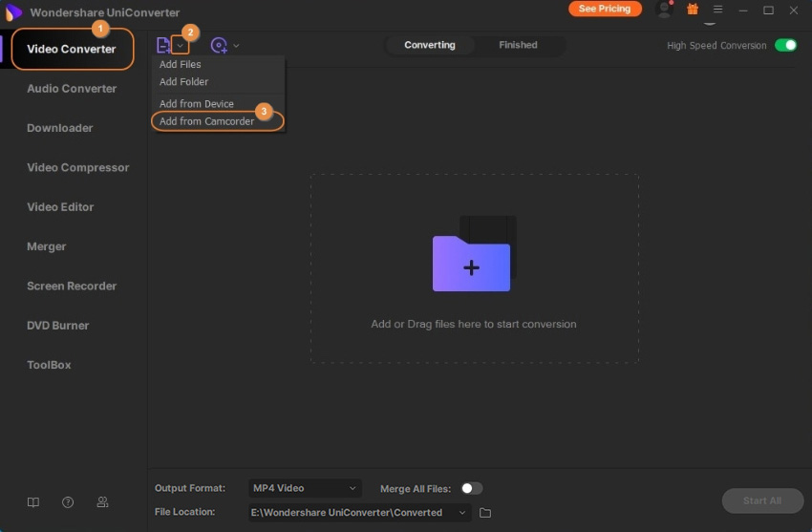Expand the Load DVD dropdown arrow
The width and height of the screenshot is (812, 532).
[x=236, y=46]
